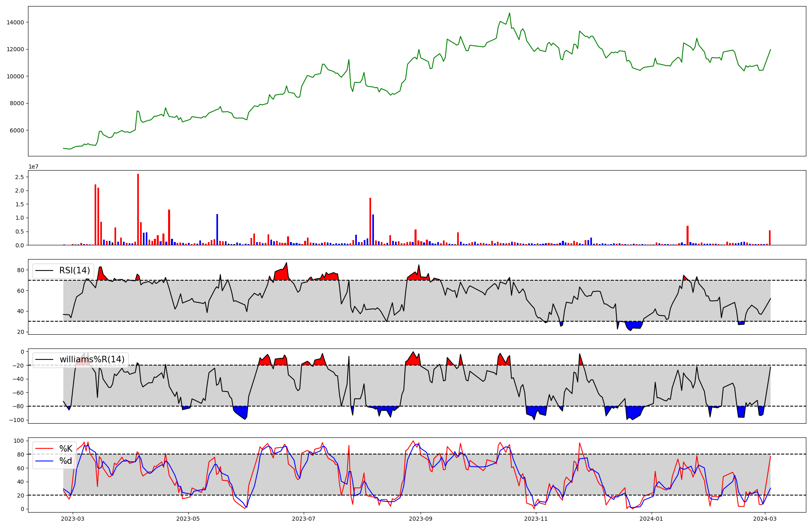Screen dimensions: 812x528
Task: Click the 1e7 volume scale label
Action: (33, 167)
